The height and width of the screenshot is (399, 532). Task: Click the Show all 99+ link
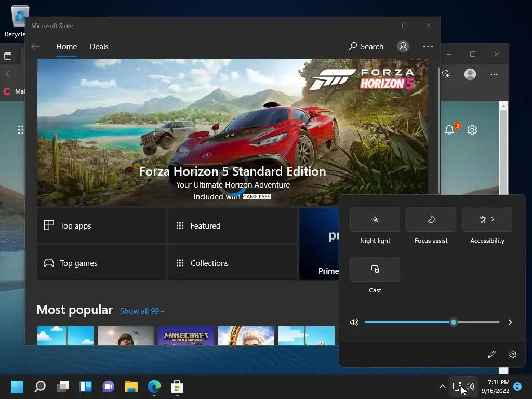(x=142, y=311)
